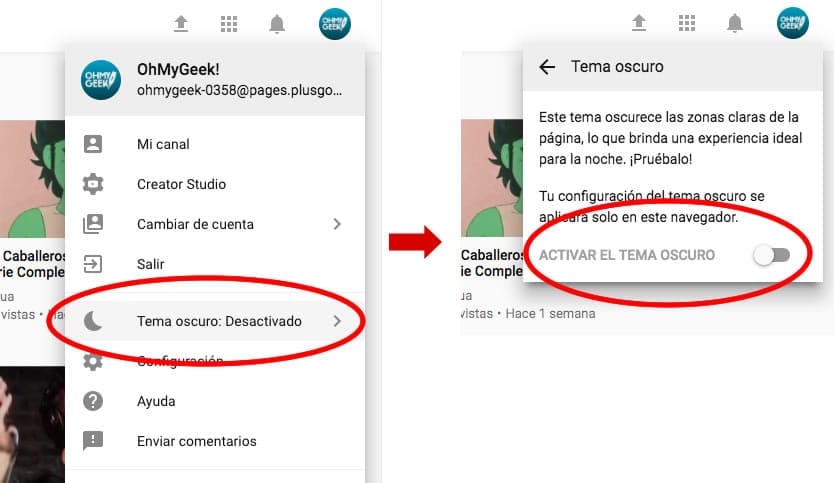Open the apps grid in the left screenshot
This screenshot has height=483, width=834.
[229, 23]
